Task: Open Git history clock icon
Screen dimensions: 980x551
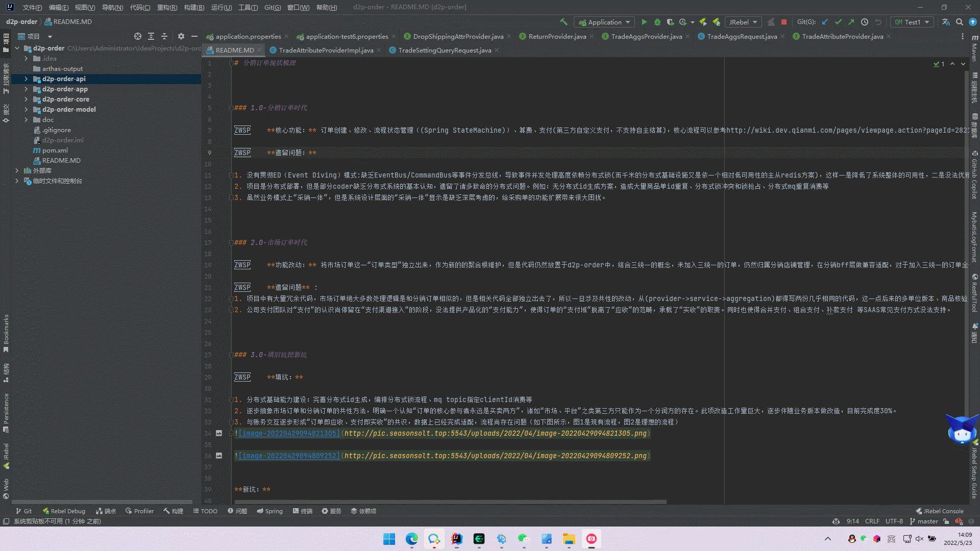Action: [x=865, y=22]
